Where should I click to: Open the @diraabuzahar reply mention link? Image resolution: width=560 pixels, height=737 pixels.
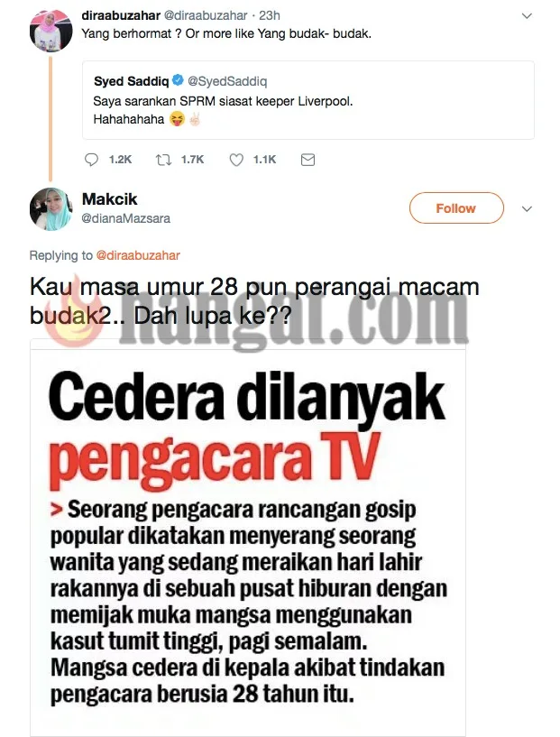pos(138,255)
